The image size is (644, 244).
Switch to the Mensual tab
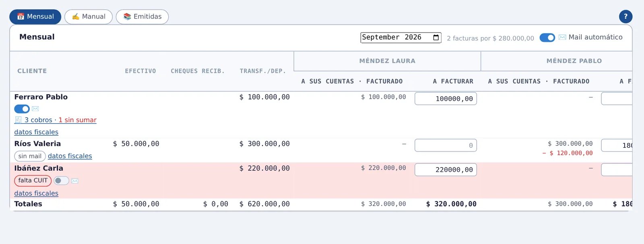[35, 17]
